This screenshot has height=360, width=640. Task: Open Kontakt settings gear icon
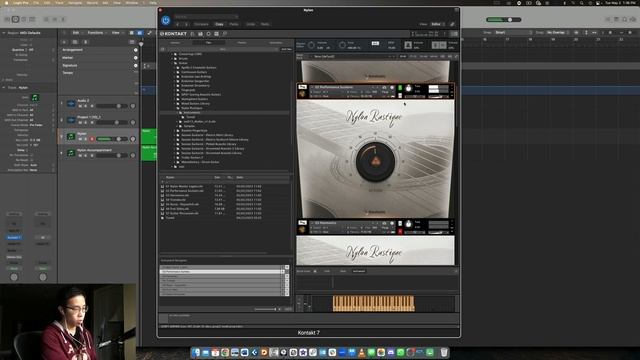click(209, 34)
